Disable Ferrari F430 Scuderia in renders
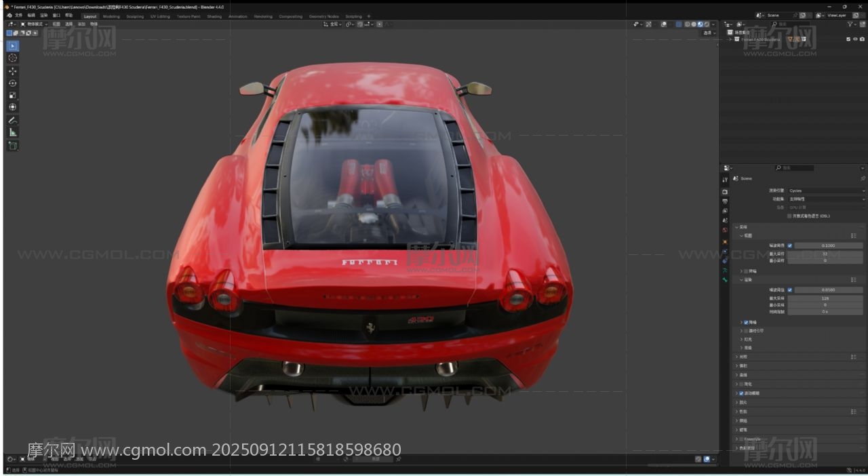Image resolution: width=868 pixels, height=476 pixels. click(x=862, y=39)
